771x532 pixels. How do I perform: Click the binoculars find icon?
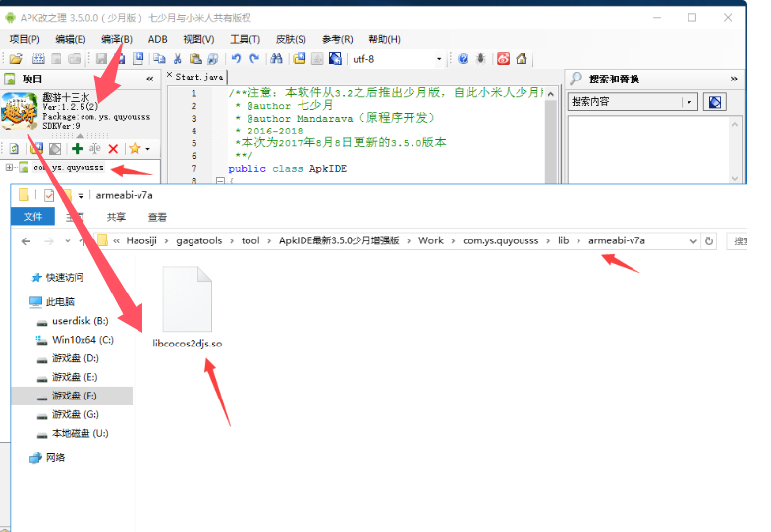[276, 59]
